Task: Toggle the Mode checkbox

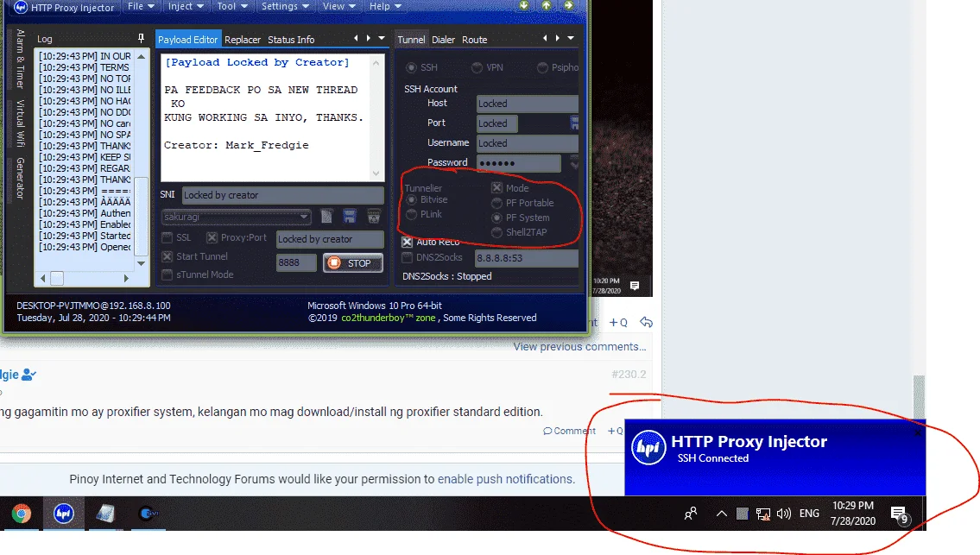Action: click(496, 187)
